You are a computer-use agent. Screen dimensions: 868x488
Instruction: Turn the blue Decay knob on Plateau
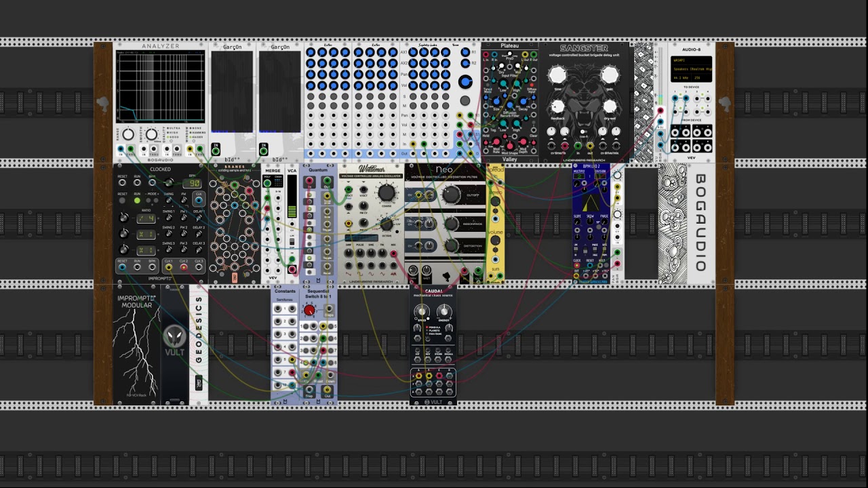pos(524,101)
